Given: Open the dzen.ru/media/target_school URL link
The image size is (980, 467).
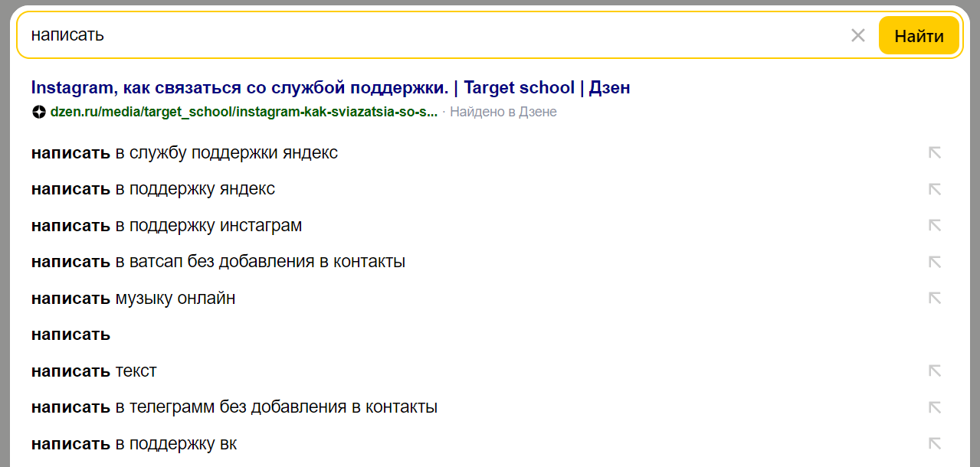Looking at the screenshot, I should pyautogui.click(x=244, y=112).
